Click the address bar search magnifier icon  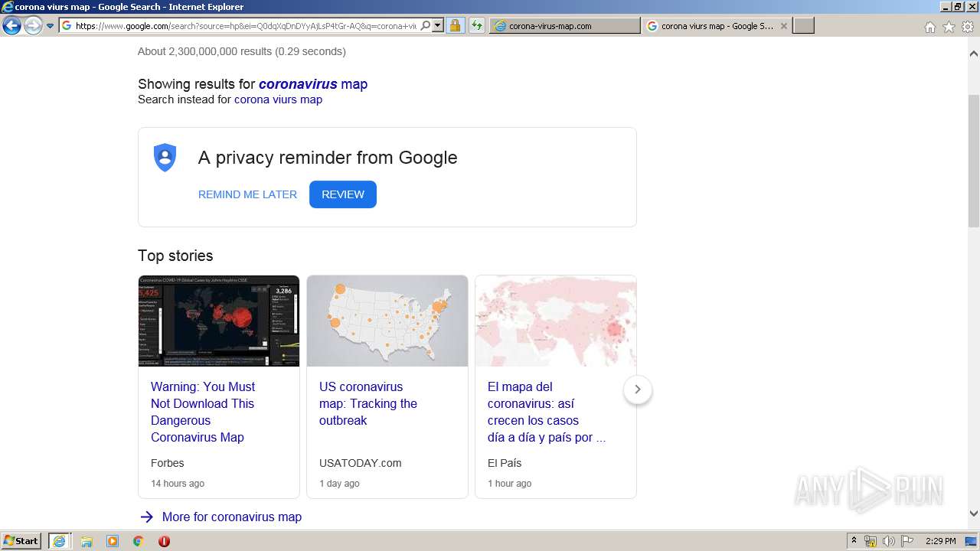pyautogui.click(x=426, y=26)
